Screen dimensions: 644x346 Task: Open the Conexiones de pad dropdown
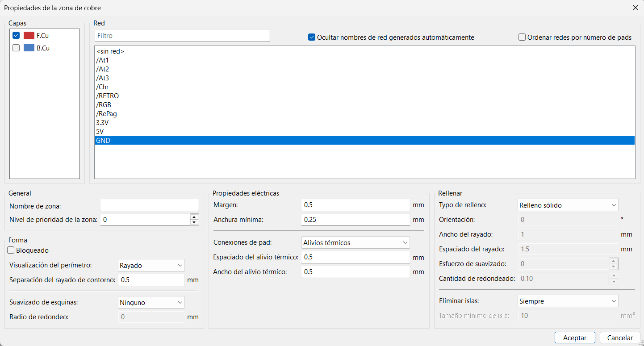pyautogui.click(x=355, y=243)
